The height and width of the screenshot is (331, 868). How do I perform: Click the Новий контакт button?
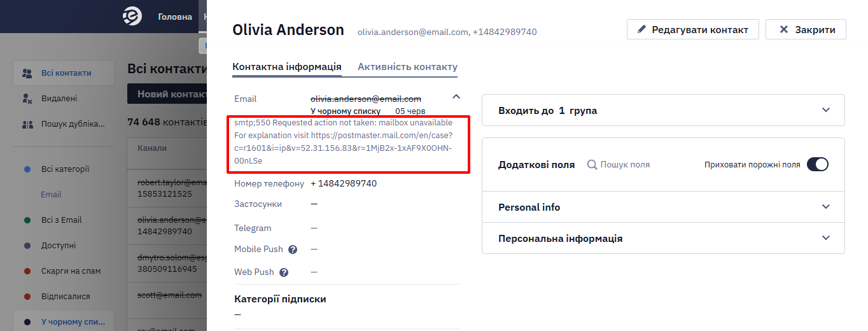pos(168,94)
